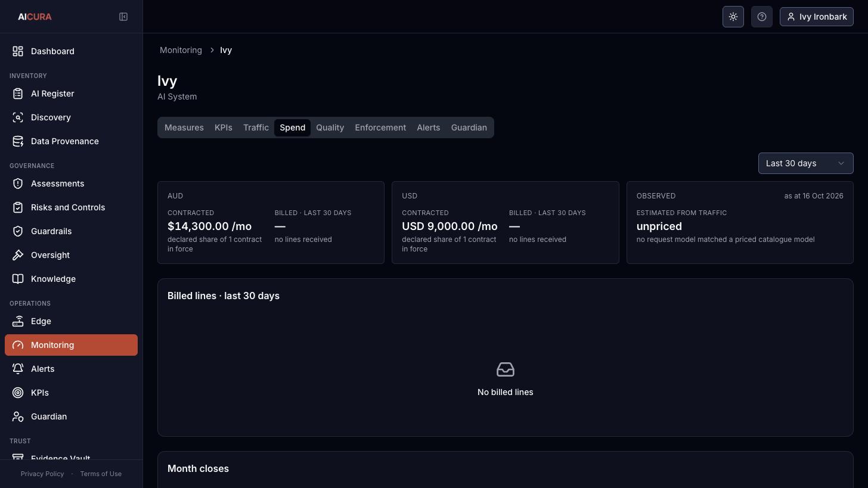868x488 pixels.
Task: Collapse the sidebar panel icon
Action: 123,17
